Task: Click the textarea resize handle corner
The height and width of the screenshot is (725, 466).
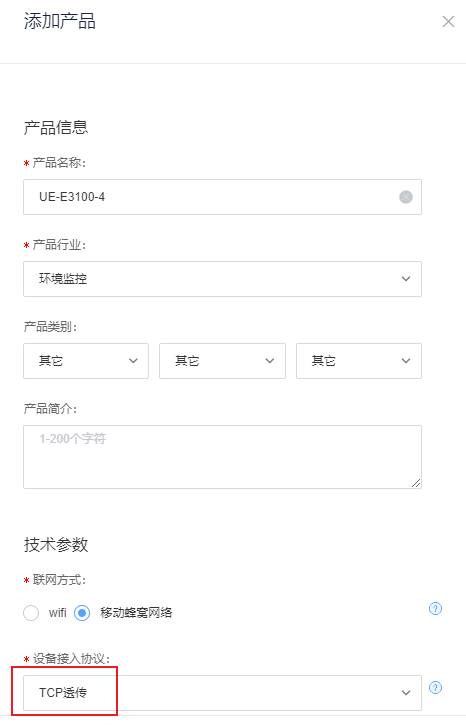Action: pyautogui.click(x=416, y=483)
